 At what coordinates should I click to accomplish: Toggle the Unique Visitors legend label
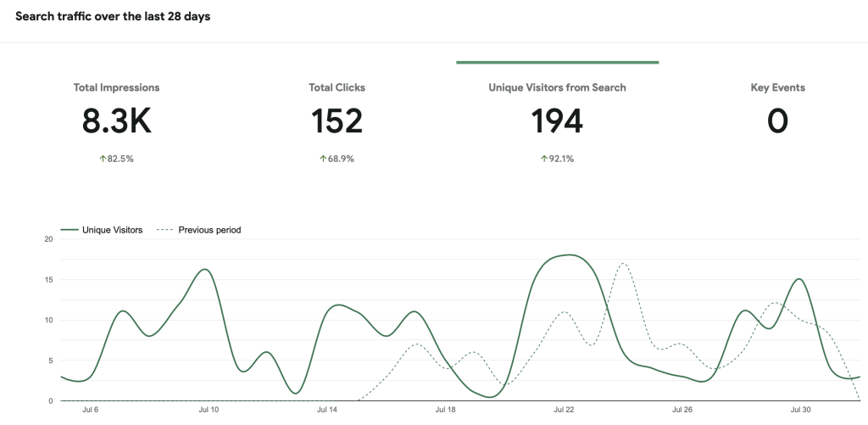click(x=112, y=230)
